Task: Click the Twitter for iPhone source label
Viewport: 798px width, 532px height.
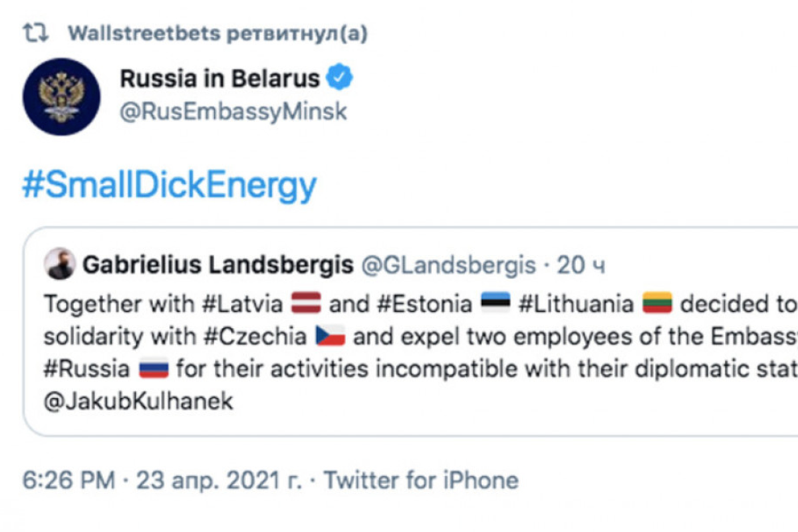Action: (421, 481)
